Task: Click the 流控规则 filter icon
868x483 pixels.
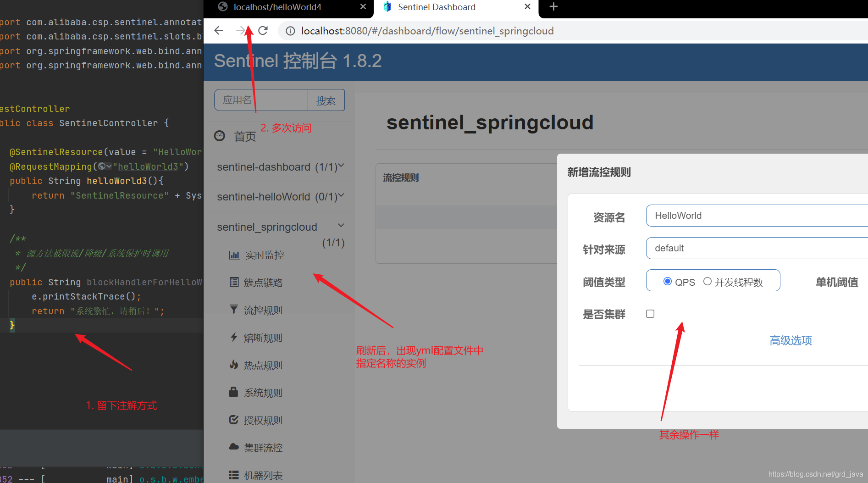Action: [x=234, y=310]
